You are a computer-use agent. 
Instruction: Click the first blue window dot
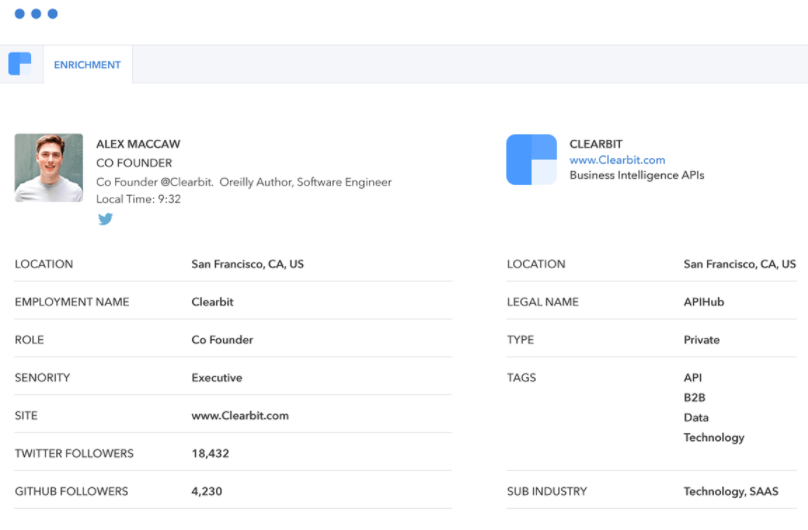[19, 14]
